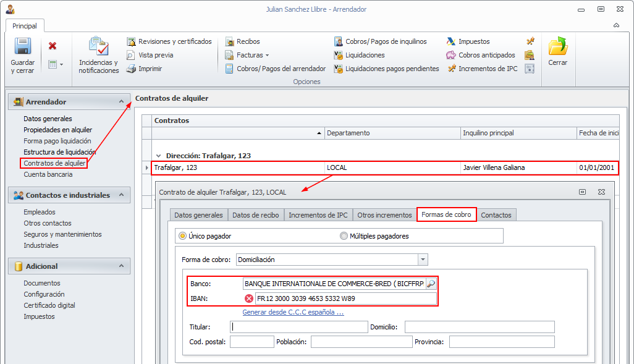Click Generar desde C.C.C española link

point(293,312)
